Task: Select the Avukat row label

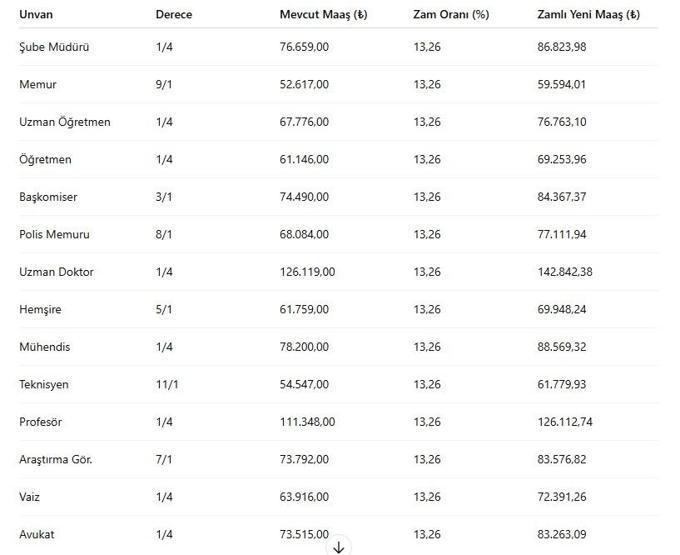Action: 37,534
